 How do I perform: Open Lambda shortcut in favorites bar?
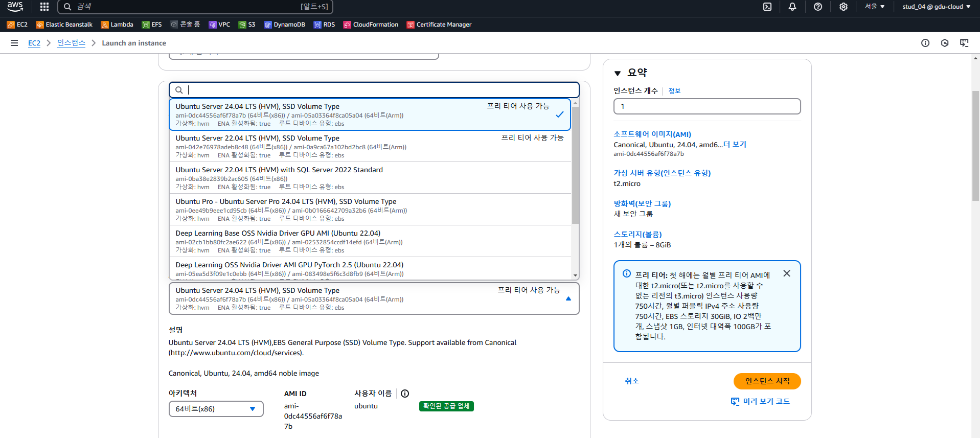pos(117,25)
